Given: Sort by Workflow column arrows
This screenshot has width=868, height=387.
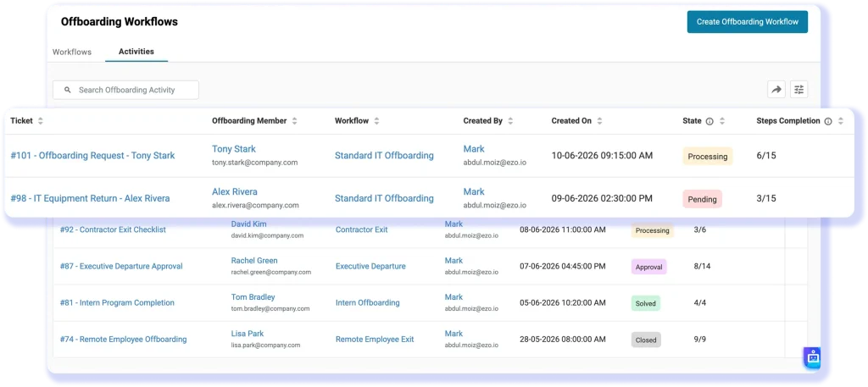Looking at the screenshot, I should (377, 121).
